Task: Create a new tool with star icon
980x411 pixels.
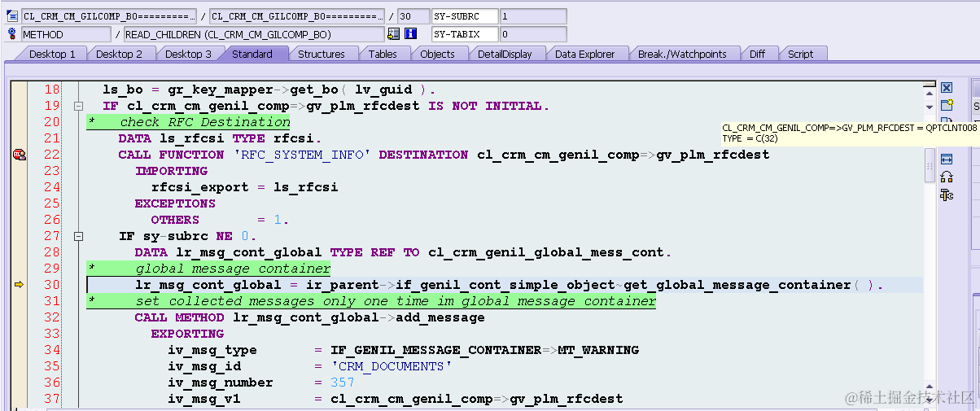Action: (947, 105)
